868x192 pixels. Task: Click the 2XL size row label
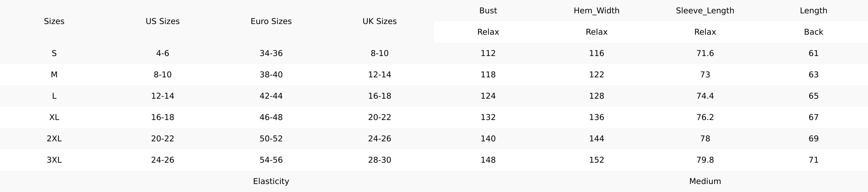coord(54,139)
